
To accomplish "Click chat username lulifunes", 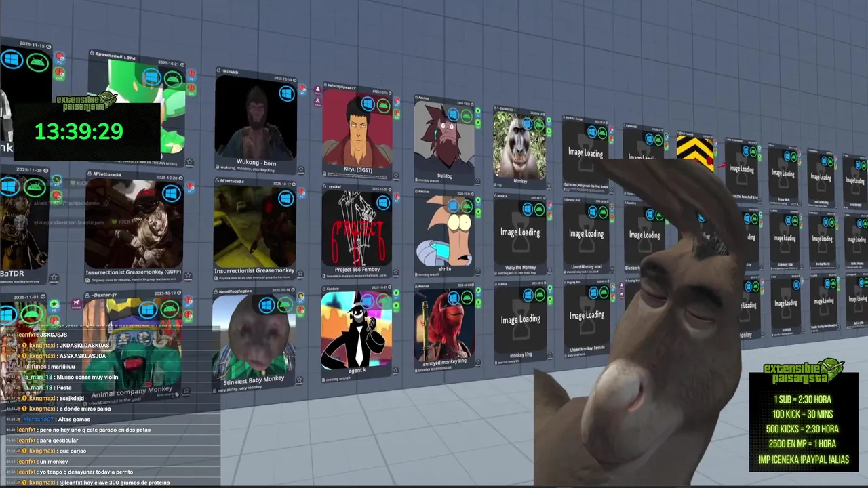I will click(x=35, y=367).
